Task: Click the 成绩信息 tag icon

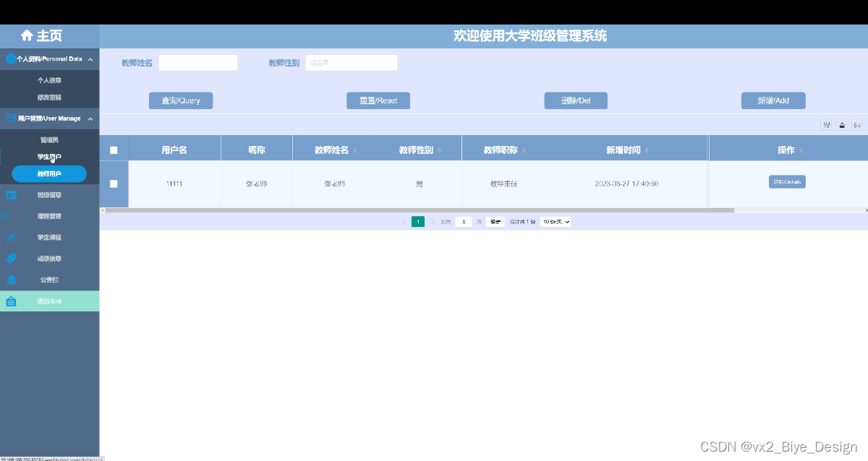Action: [11, 259]
